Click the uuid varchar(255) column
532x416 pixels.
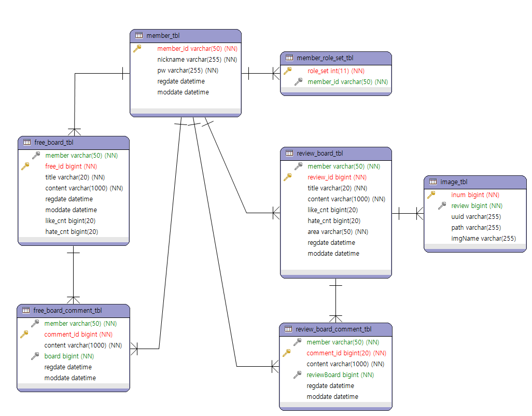475,216
